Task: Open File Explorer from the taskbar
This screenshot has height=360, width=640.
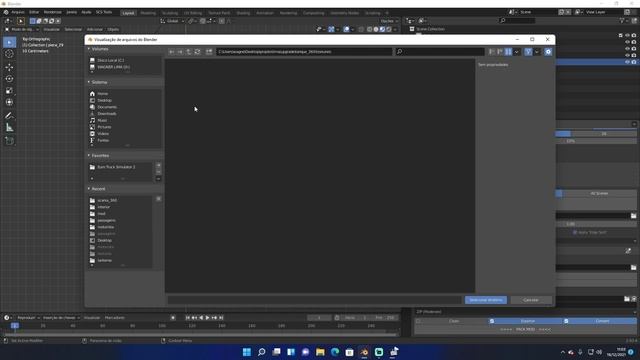Action: click(x=320, y=352)
